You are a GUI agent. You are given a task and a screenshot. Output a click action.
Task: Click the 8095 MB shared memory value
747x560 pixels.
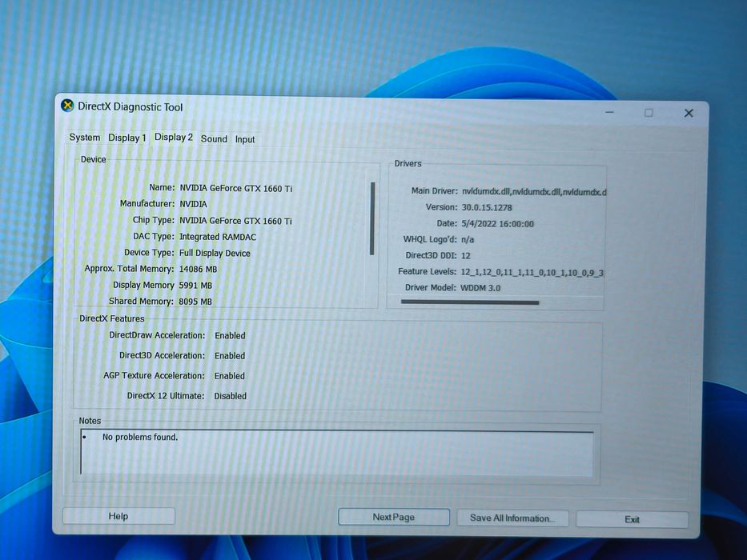pyautogui.click(x=195, y=302)
